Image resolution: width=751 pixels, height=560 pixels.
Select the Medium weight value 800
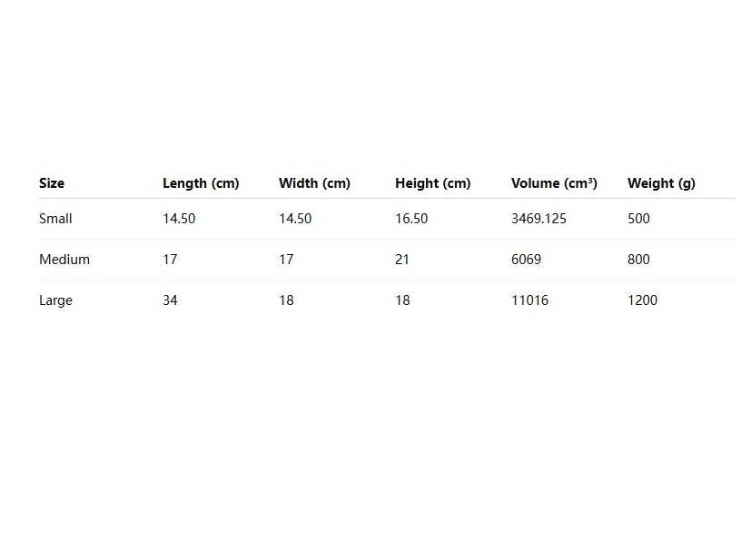click(x=638, y=260)
